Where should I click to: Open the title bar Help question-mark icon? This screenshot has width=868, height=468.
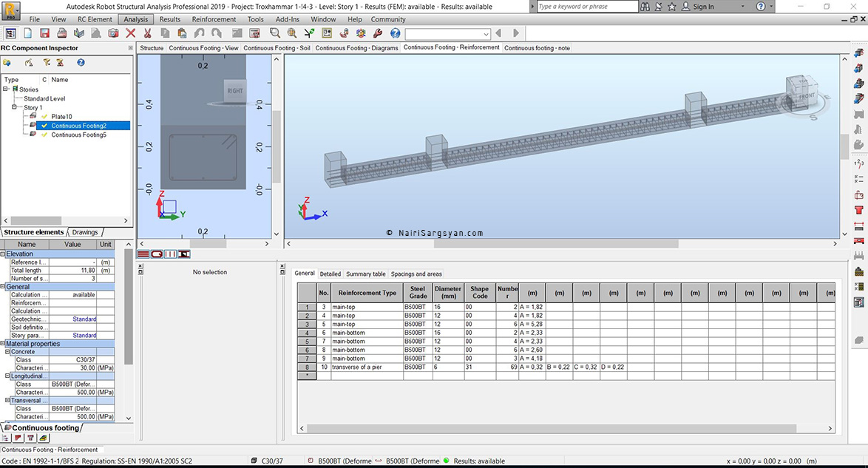coord(761,7)
